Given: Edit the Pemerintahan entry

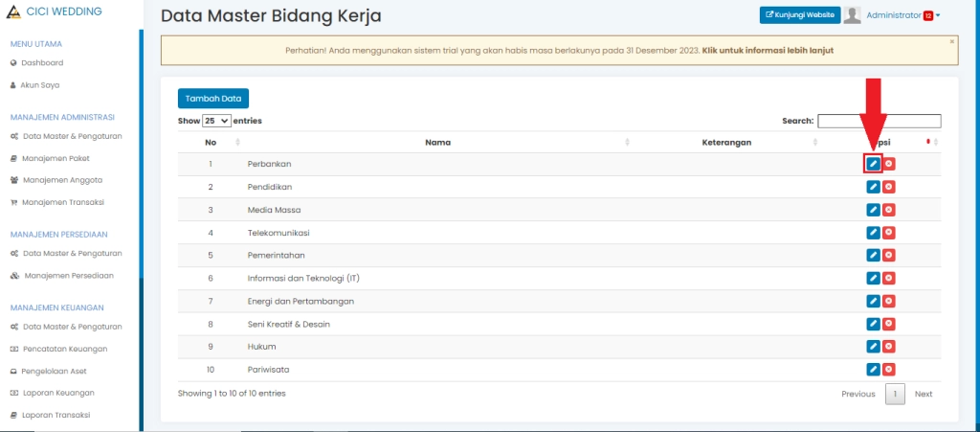Looking at the screenshot, I should pos(873,255).
